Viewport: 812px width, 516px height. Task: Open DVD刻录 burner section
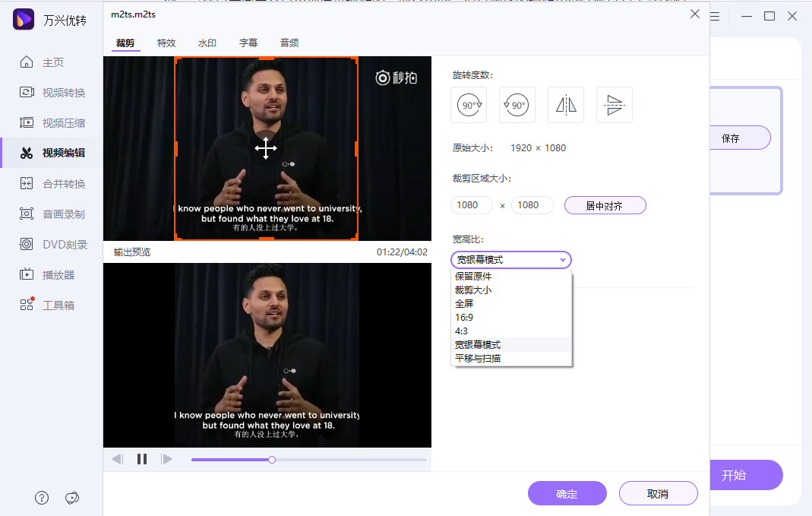[x=53, y=245]
